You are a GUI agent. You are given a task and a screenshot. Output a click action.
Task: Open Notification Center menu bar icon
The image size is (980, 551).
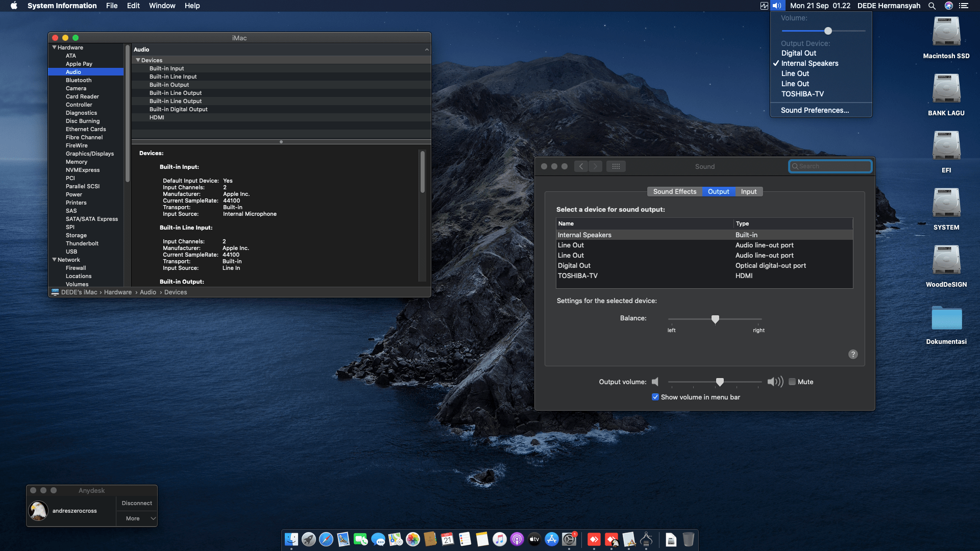(x=964, y=6)
